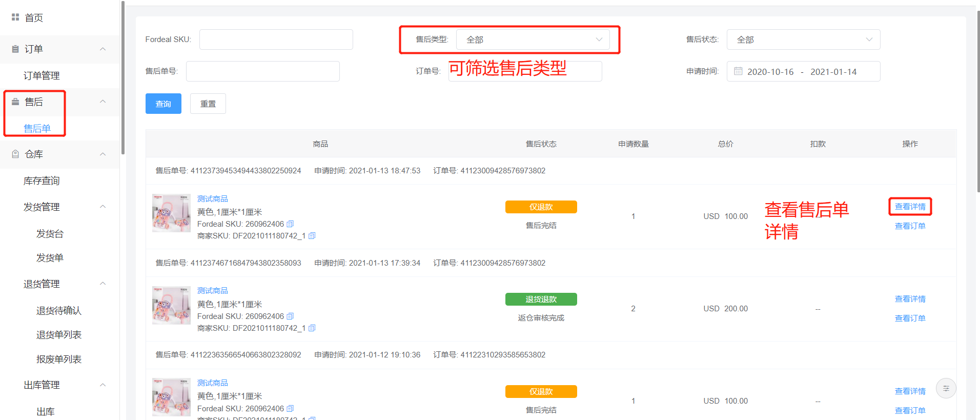Copy Fordeal SKU of first after-sale item
Image resolution: width=980 pixels, height=420 pixels.
tap(290, 224)
